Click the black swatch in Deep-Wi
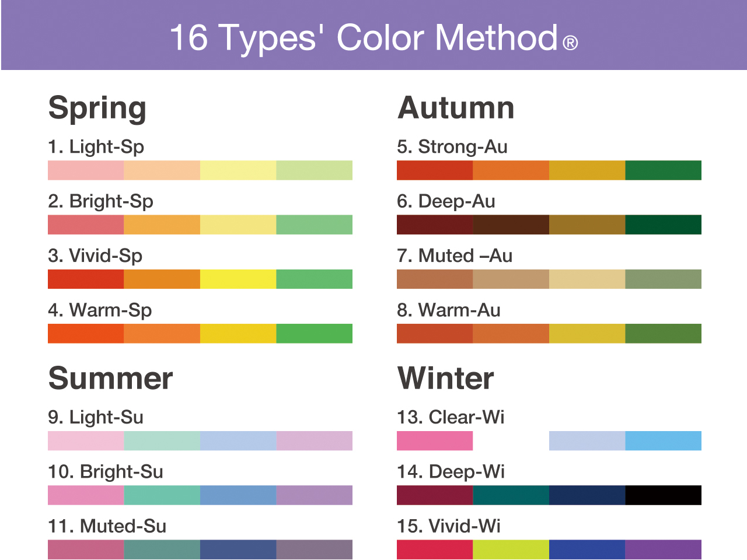 click(x=663, y=495)
